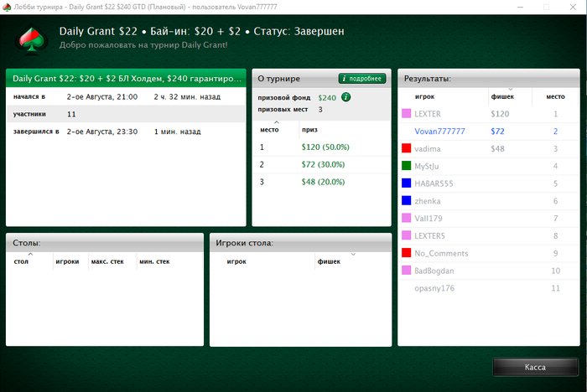Click the призовых мест 3 row
Image resolution: width=587 pixels, height=392 pixels.
[290, 109]
